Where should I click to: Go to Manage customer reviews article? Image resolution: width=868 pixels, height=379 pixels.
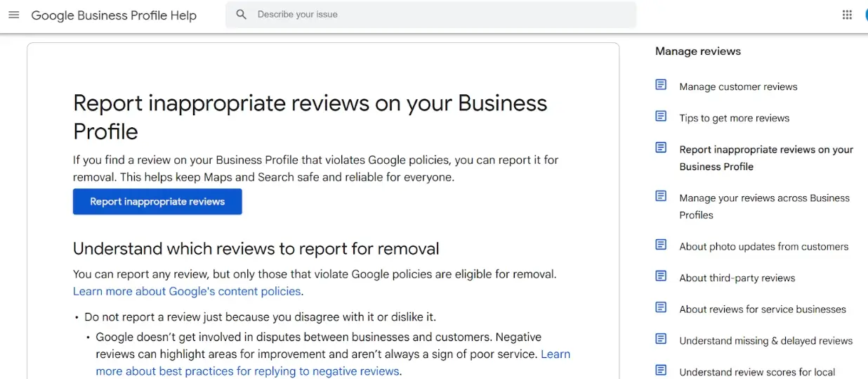pyautogui.click(x=738, y=87)
